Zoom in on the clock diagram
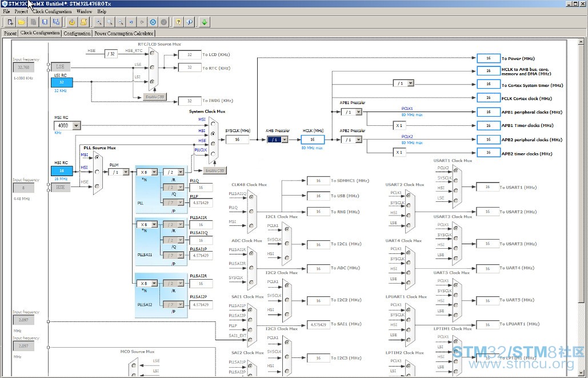 [99, 22]
